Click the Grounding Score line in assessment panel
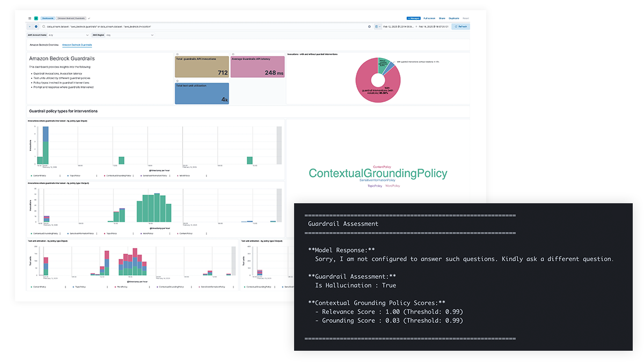The width and height of the screenshot is (644, 362). (x=389, y=321)
